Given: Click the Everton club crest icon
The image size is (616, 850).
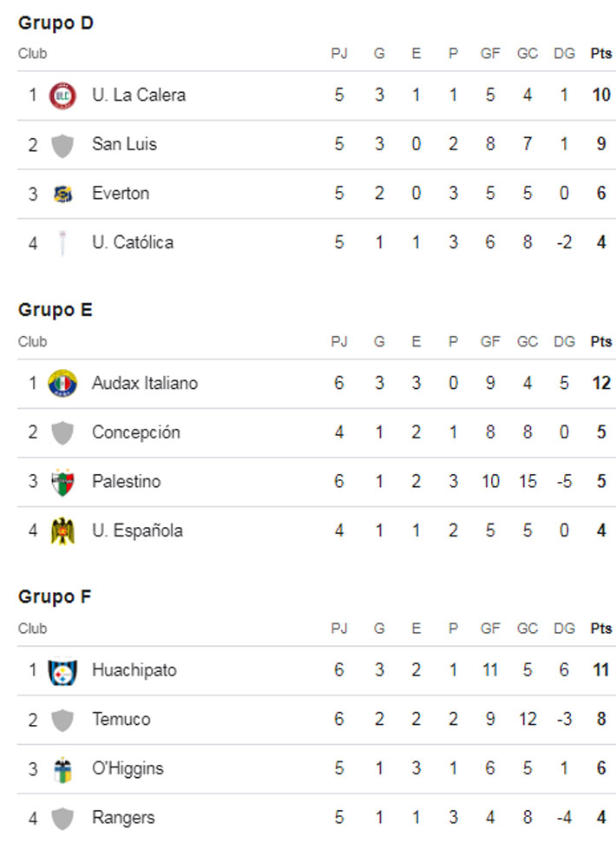Looking at the screenshot, I should point(62,194).
